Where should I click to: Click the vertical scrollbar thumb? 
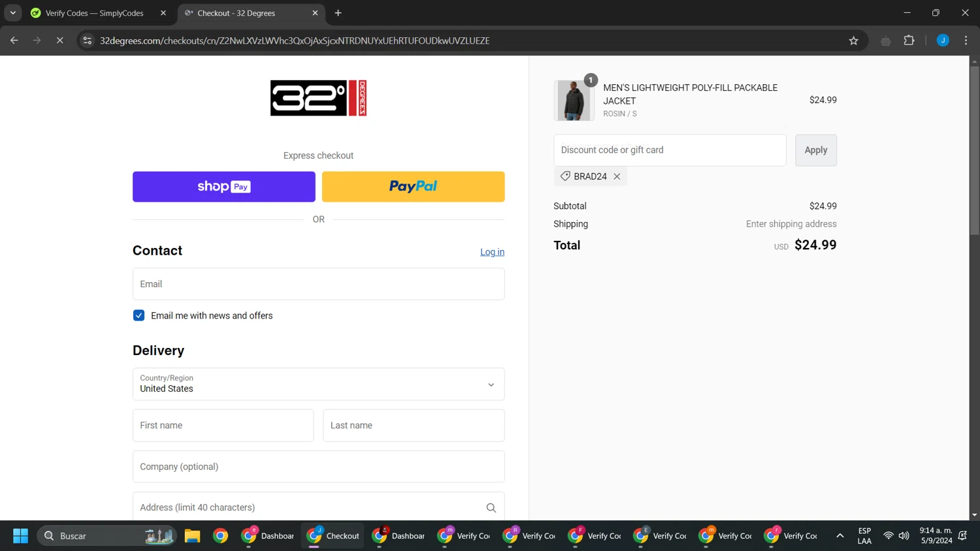(x=974, y=150)
